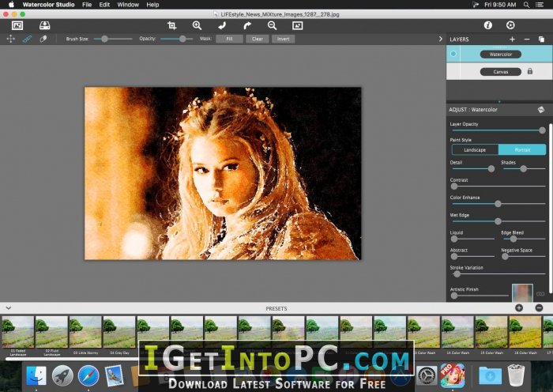Open image file icon in toolbar

(x=17, y=25)
